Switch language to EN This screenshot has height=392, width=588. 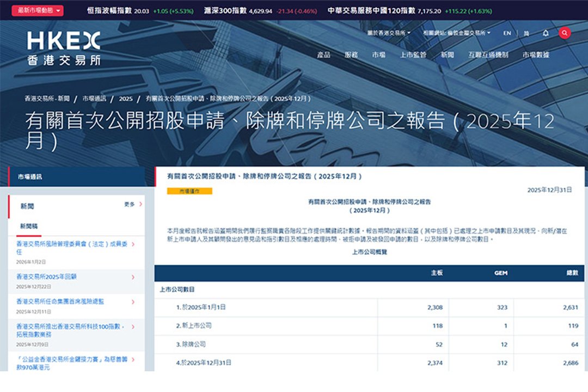pos(507,33)
